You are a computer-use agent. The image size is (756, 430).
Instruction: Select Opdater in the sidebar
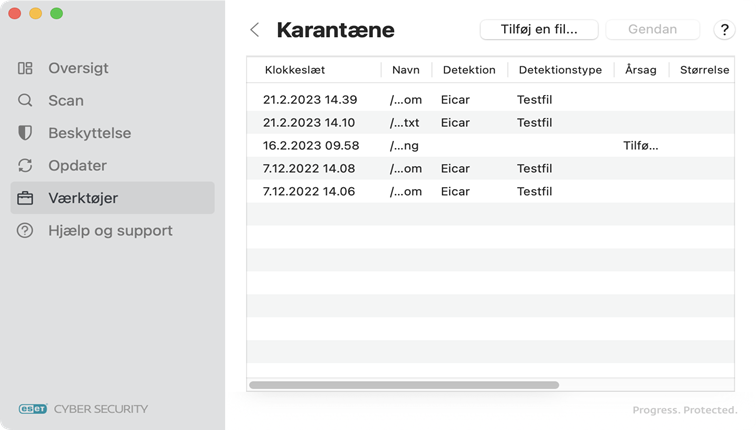(112, 165)
